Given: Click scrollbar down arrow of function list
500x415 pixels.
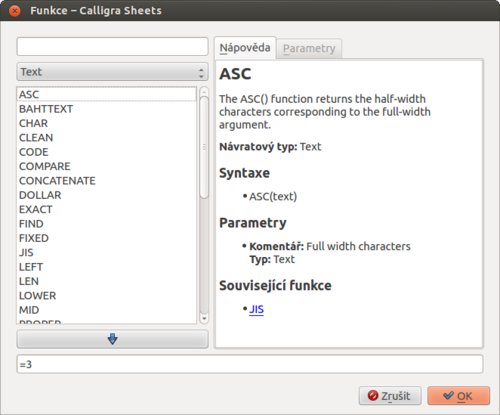Looking at the screenshot, I should tap(204, 318).
